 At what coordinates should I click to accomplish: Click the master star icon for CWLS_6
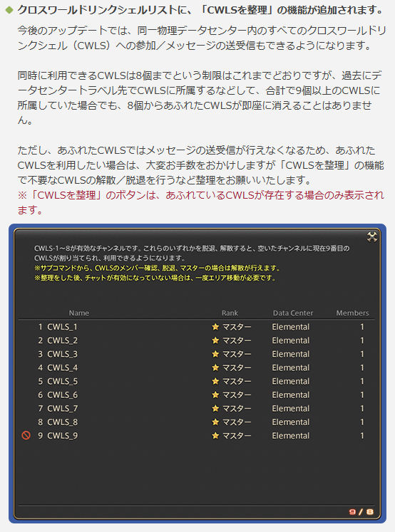click(215, 395)
